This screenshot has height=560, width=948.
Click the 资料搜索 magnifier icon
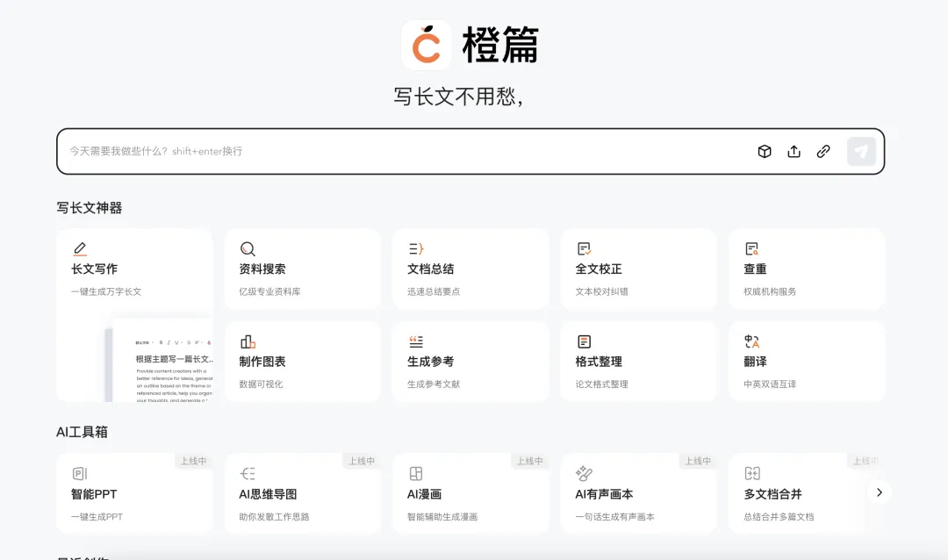tap(248, 249)
